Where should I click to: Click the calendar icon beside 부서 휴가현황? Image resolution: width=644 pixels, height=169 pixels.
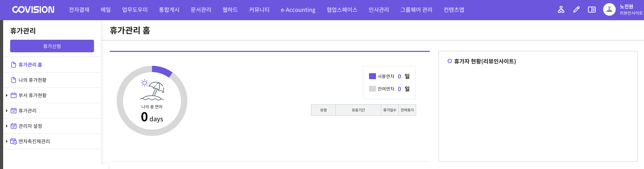click(x=14, y=95)
